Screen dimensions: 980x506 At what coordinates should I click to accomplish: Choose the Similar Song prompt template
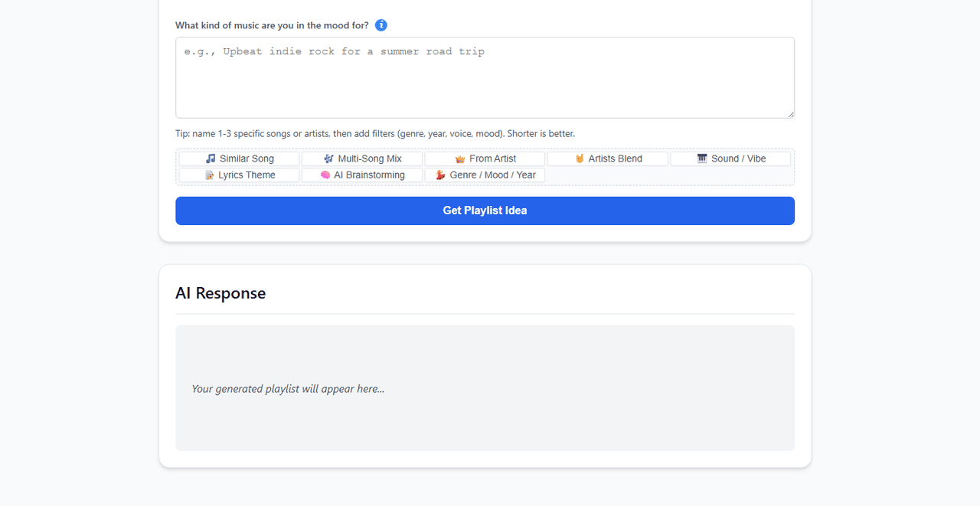pyautogui.click(x=240, y=158)
